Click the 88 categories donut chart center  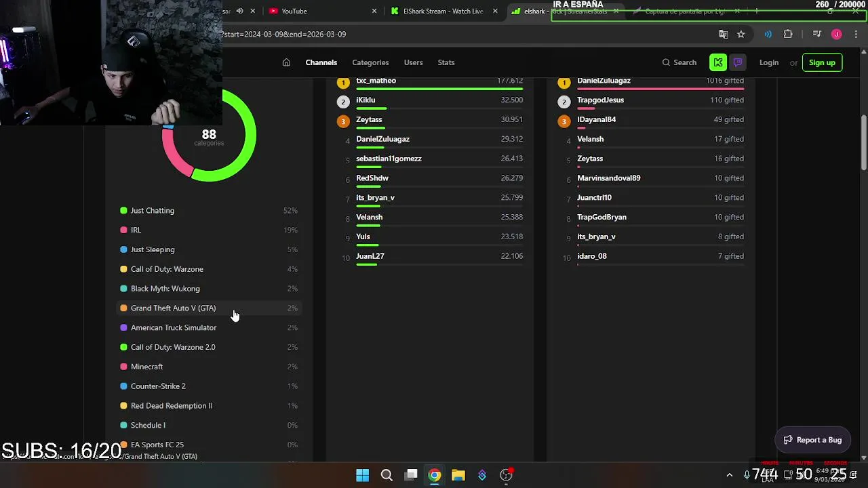[x=209, y=137]
